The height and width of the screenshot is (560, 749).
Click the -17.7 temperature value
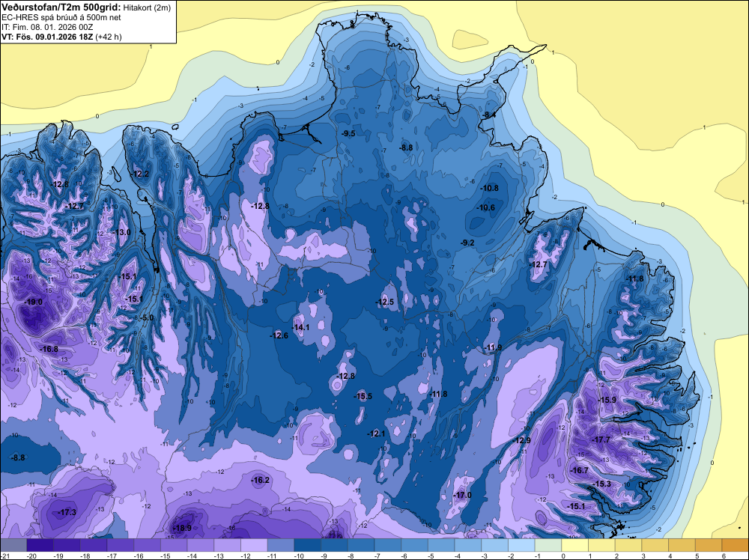click(x=601, y=439)
